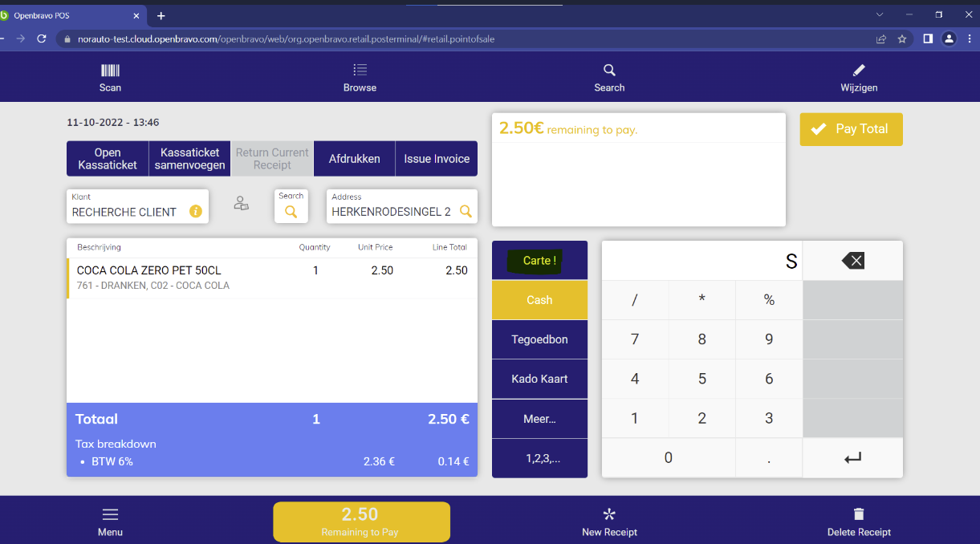Image resolution: width=980 pixels, height=544 pixels.
Task: Click the date 11-10-2022 - 13:46
Action: (113, 123)
